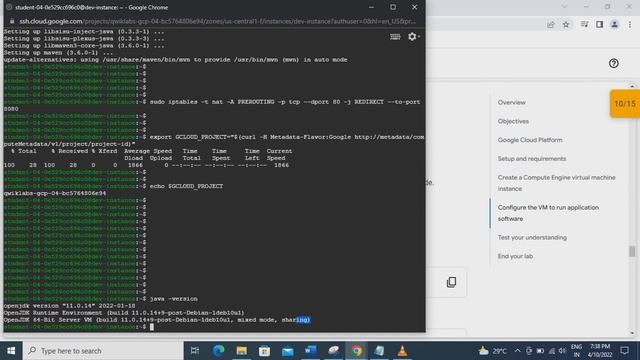The width and height of the screenshot is (640, 360).
Task: Open the Windows Start menu
Action: point(11,351)
